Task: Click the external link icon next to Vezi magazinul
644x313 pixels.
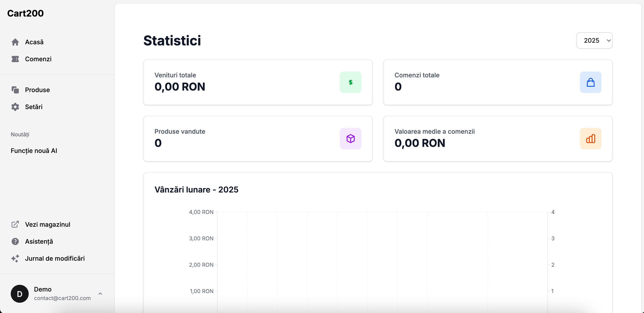Action: (15, 224)
